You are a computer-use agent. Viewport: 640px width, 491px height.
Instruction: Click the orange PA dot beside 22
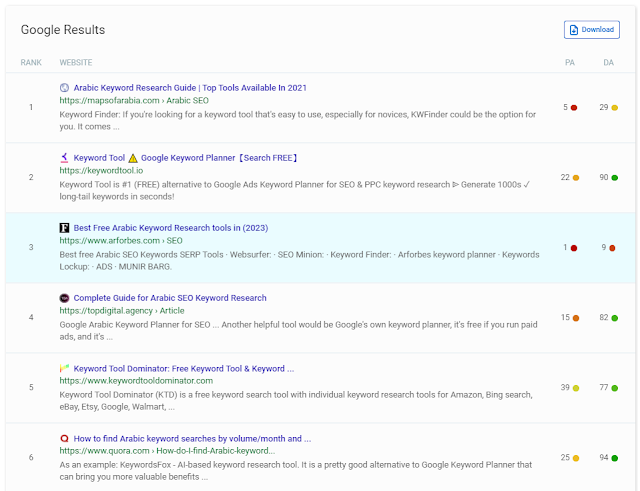point(576,178)
